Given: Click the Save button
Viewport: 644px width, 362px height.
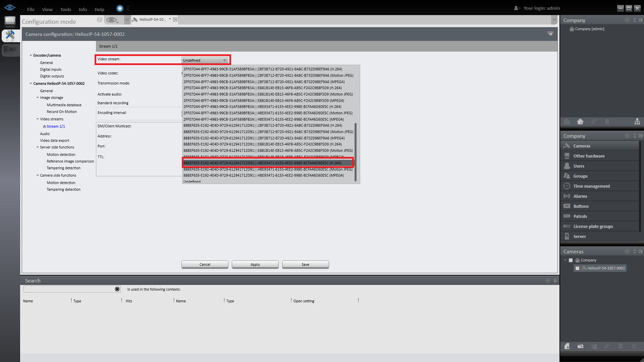Looking at the screenshot, I should [x=305, y=265].
